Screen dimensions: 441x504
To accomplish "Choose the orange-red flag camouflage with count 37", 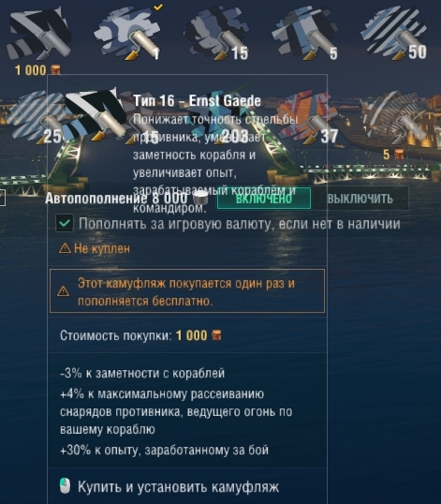I will click(x=307, y=117).
